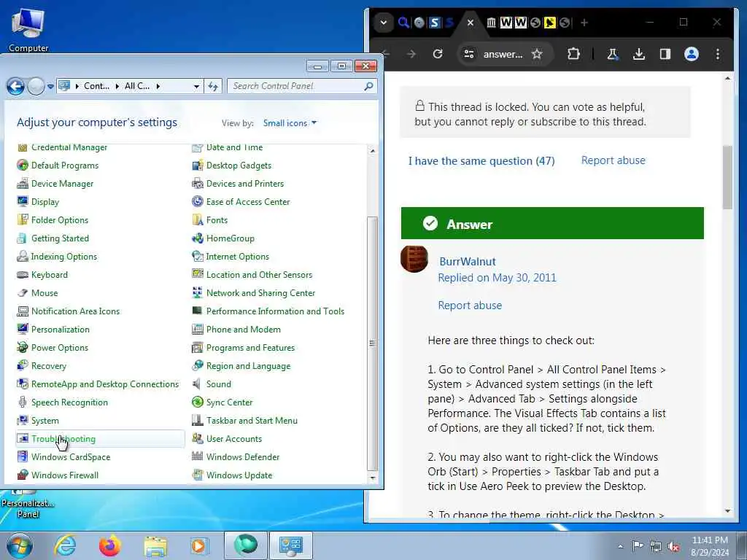747x560 pixels.
Task: Click Report abuse next to question count
Action: (x=613, y=160)
